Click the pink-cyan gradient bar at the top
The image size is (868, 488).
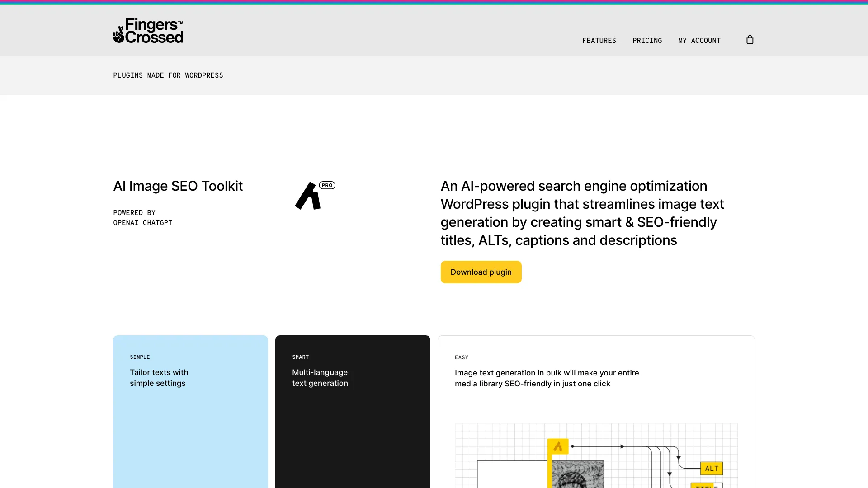tap(434, 2)
